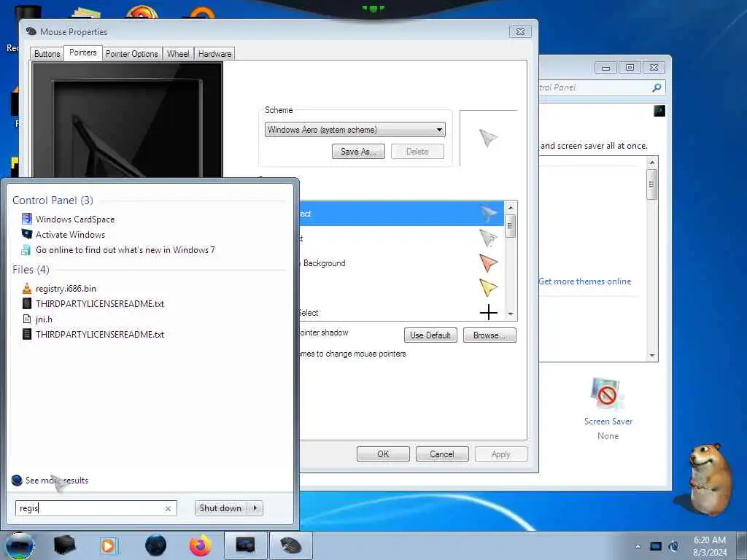Select the yellow Busy pointer icon row

401,287
